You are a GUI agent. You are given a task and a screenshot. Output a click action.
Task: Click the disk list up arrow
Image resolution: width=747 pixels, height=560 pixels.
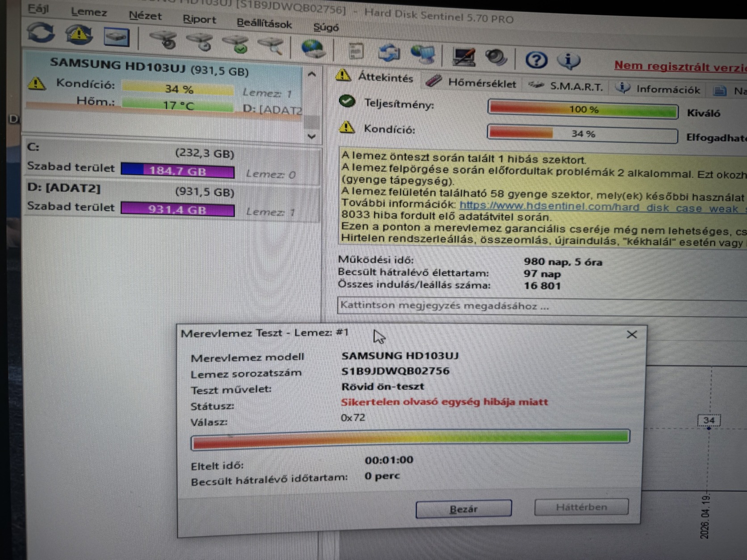(x=312, y=74)
